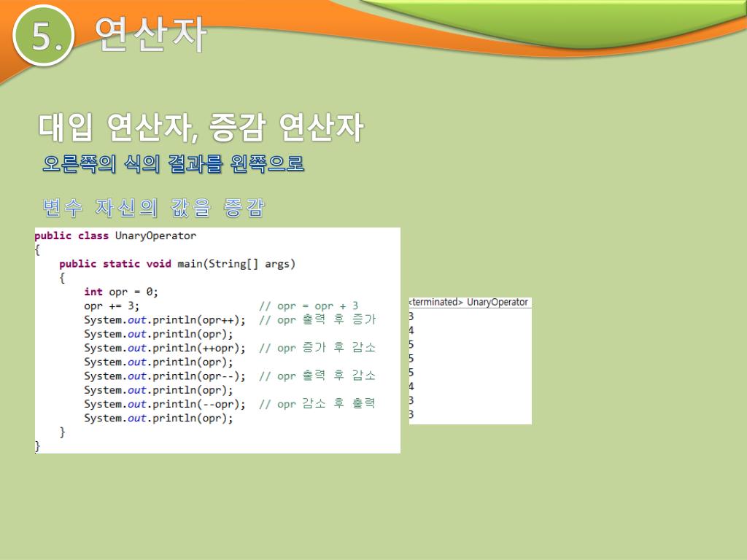Viewport: 747px width, 560px height.
Task: Select the blue text '오른쪽의 식의 결과를 왼쪽으로'
Action: [173, 164]
